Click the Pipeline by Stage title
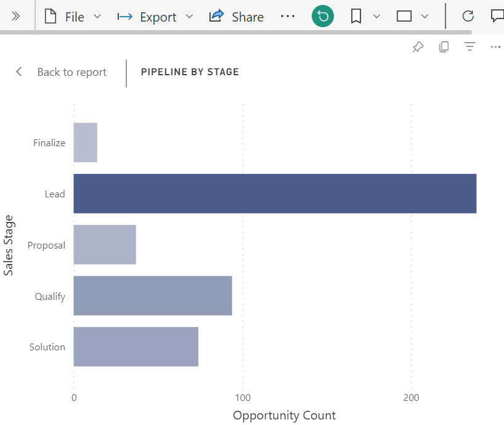This screenshot has width=504, height=425. point(189,72)
